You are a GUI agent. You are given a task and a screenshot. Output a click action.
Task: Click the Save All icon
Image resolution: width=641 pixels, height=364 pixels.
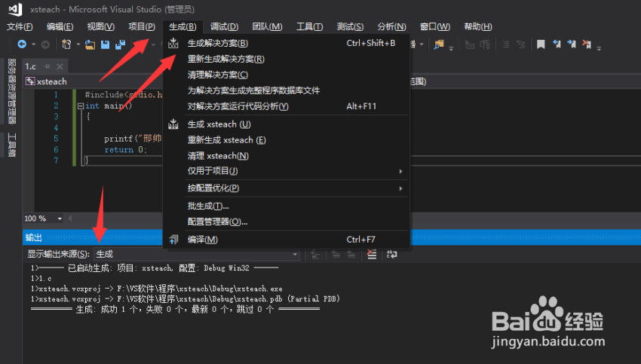[x=120, y=44]
